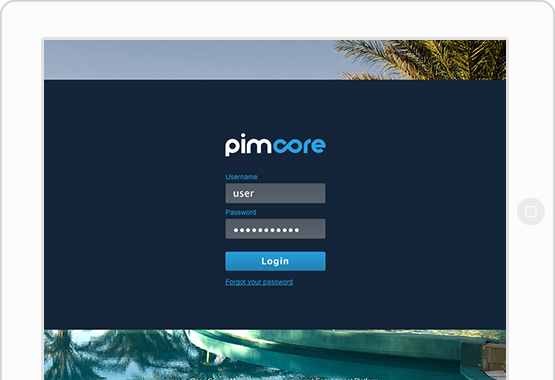This screenshot has width=555, height=380.
Task: Click the Username input field
Action: 275,193
